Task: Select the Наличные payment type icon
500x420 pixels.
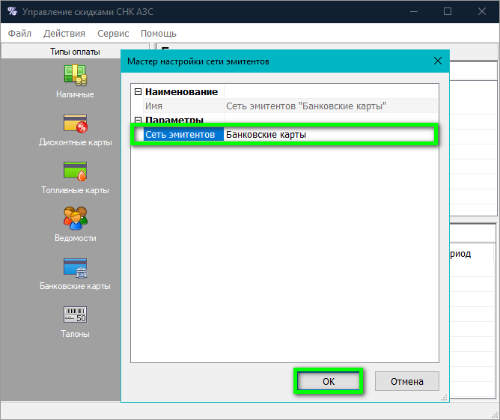Action: click(75, 74)
